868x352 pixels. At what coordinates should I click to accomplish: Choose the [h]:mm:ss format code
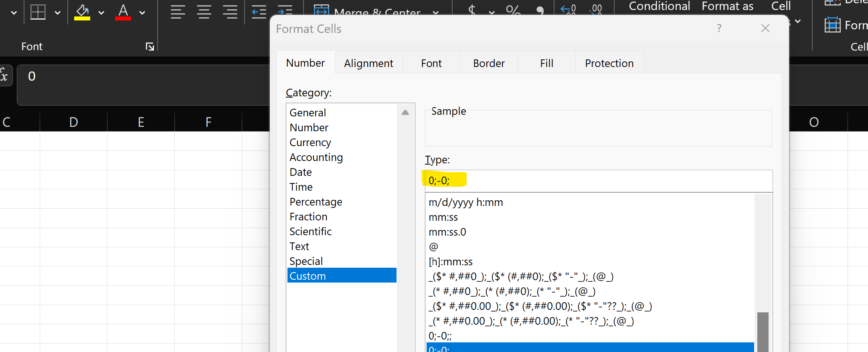pos(590,261)
